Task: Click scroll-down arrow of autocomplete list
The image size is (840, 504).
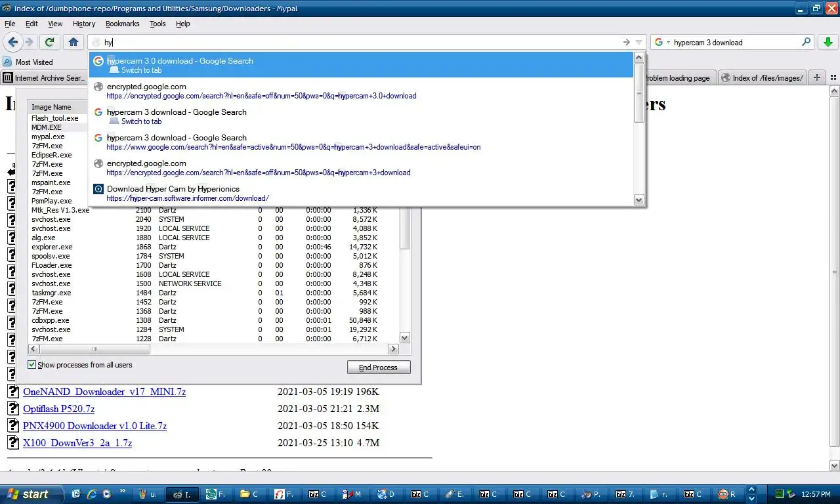Action: (639, 199)
